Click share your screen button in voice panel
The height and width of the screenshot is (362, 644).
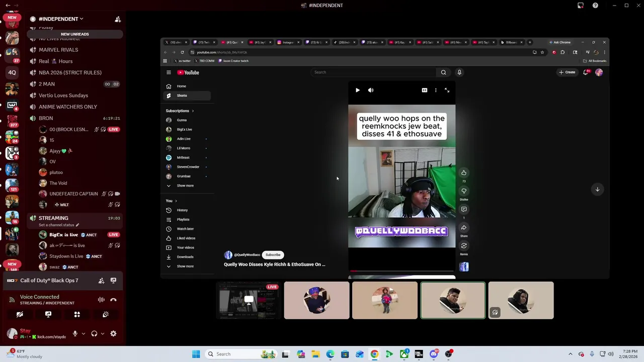pos(48,314)
